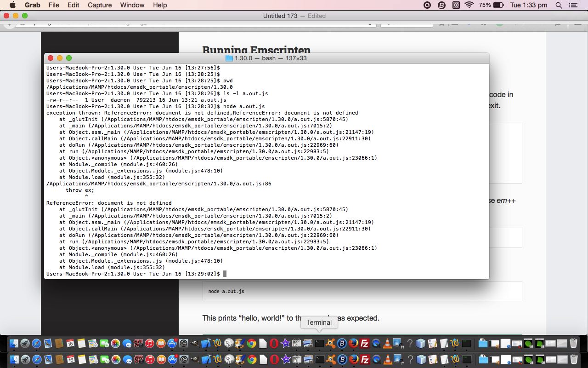This screenshot has height=368, width=588.
Task: Open VLC cone in the upper Dock row
Action: point(387,343)
